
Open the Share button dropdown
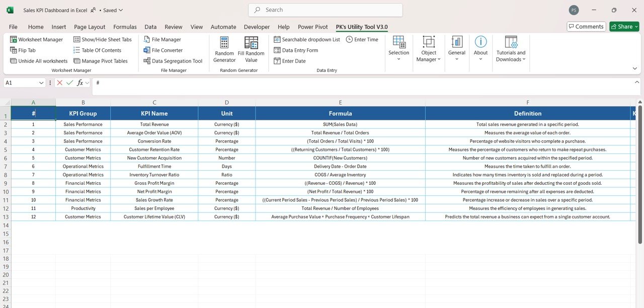click(636, 27)
